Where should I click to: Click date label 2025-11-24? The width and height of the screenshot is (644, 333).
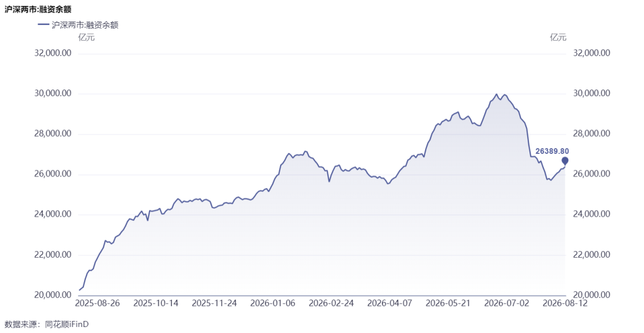[x=215, y=303]
